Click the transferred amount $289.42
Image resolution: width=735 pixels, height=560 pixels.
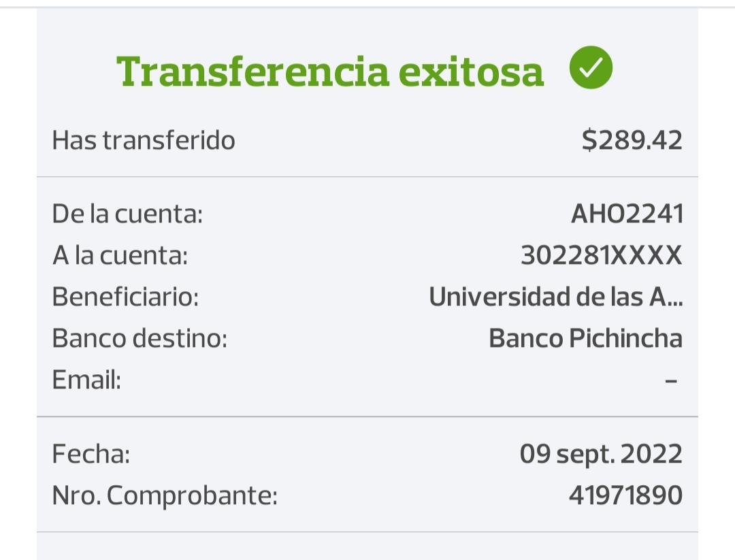tap(632, 141)
